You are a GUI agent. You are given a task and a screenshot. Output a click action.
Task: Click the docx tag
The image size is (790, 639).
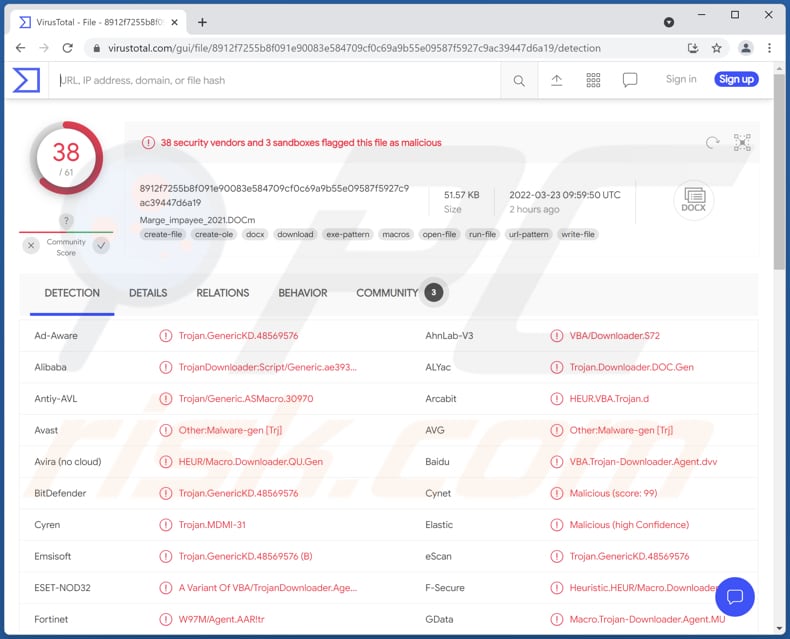click(255, 234)
